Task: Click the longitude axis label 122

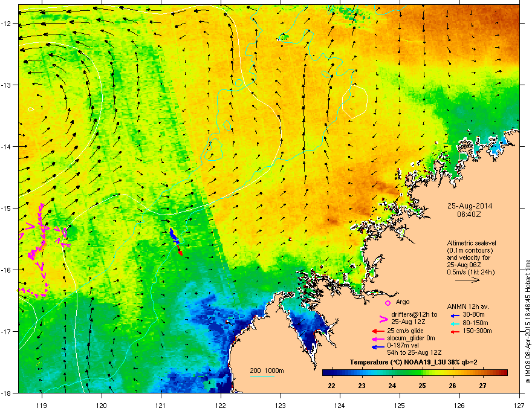Action: pyautogui.click(x=221, y=405)
